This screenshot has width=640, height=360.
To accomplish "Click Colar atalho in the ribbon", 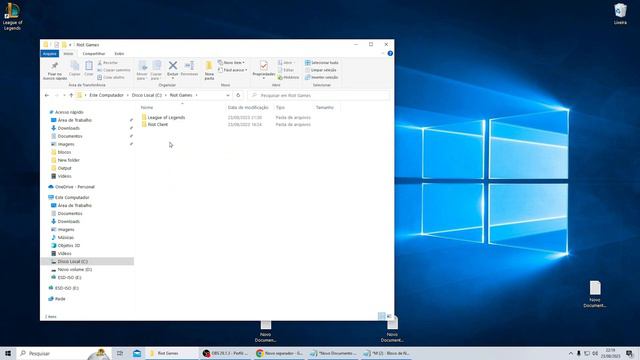I will [111, 78].
